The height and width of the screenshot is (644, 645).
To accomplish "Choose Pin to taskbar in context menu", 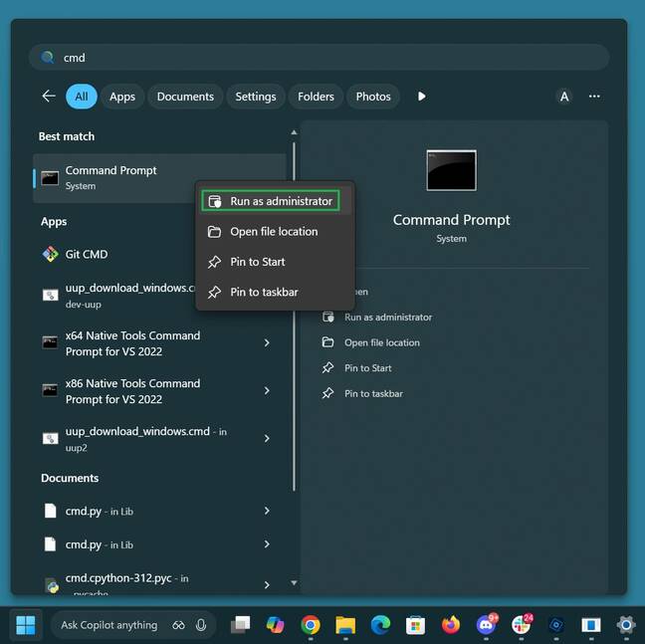I will 263,292.
